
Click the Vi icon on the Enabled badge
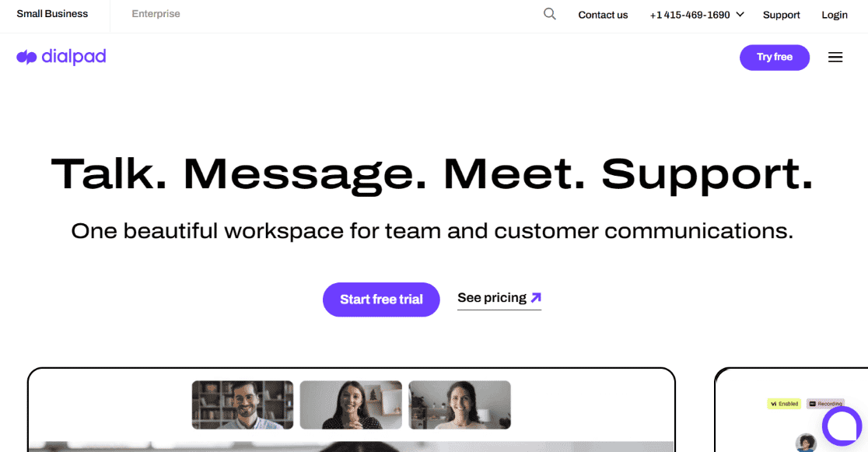(774, 404)
